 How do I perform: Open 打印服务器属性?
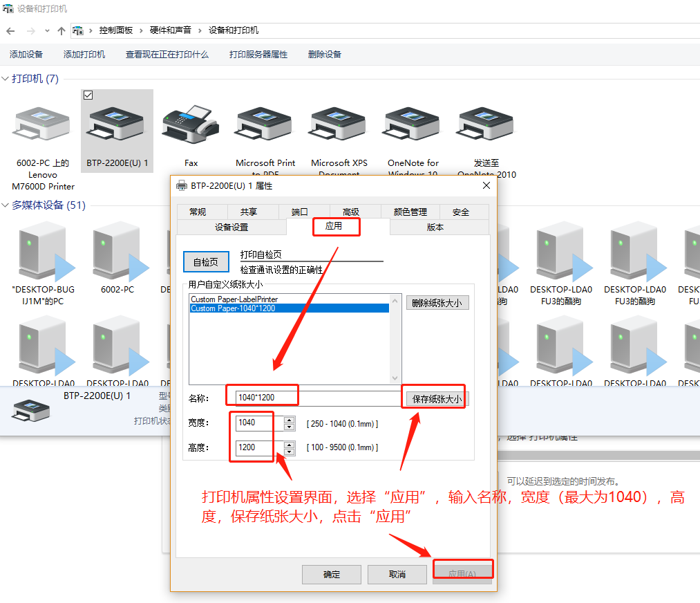tap(258, 55)
